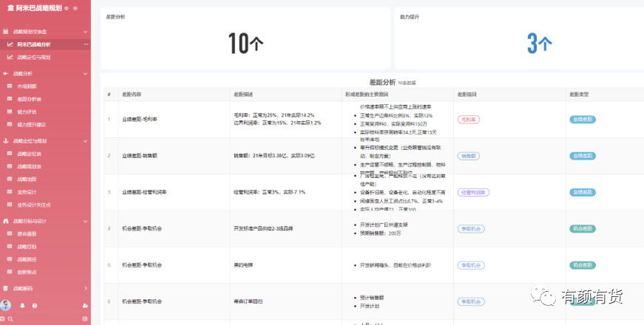Open the 市场洞察 table

(x=27, y=86)
